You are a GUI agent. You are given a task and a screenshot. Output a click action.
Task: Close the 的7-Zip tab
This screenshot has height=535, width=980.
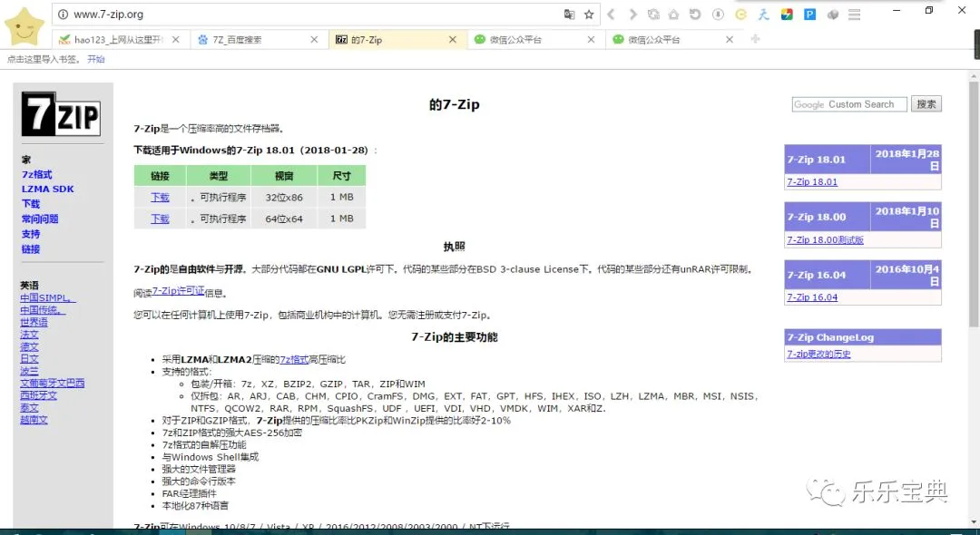coord(453,39)
